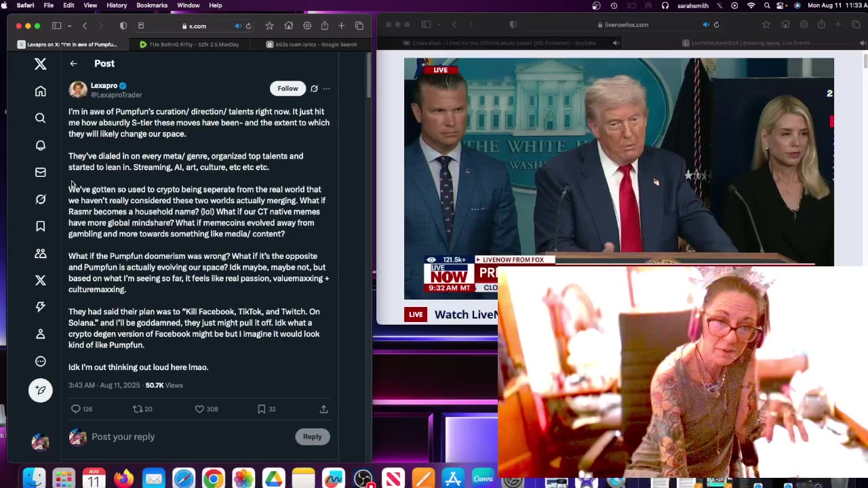Open More circle icon in X sidebar
This screenshot has width=868, height=488.
pyautogui.click(x=41, y=361)
